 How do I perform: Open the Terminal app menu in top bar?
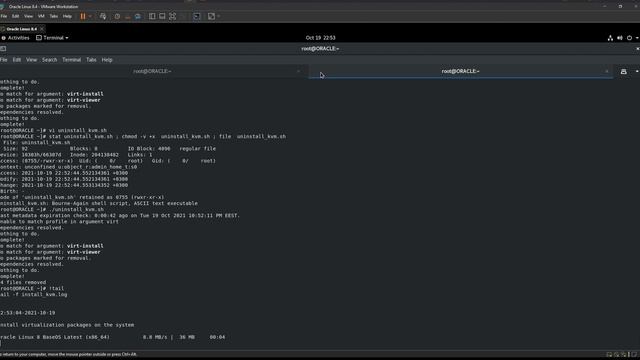tap(52, 38)
